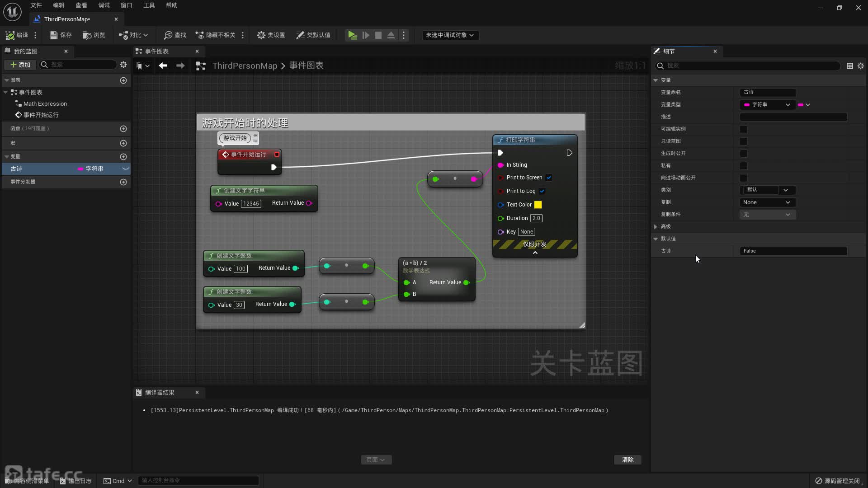Click the default value field showing False
This screenshot has height=488, width=868.
tap(793, 251)
